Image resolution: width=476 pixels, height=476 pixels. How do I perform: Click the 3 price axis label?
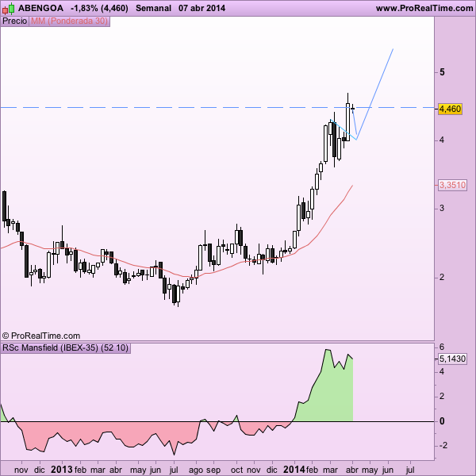pyautogui.click(x=442, y=208)
